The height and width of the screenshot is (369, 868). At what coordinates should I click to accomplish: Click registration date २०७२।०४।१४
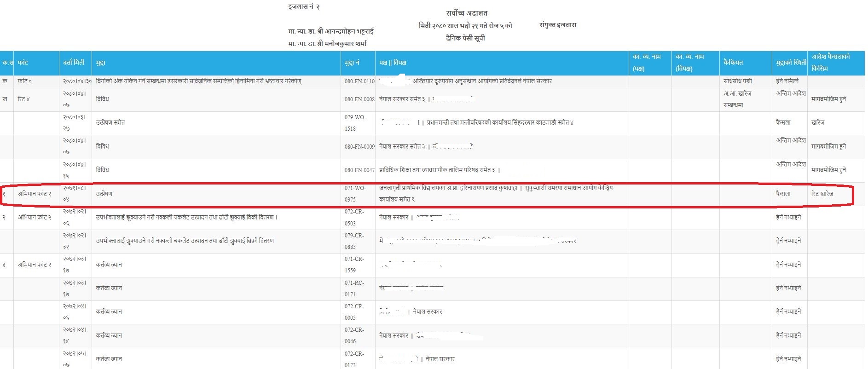[x=75, y=335]
